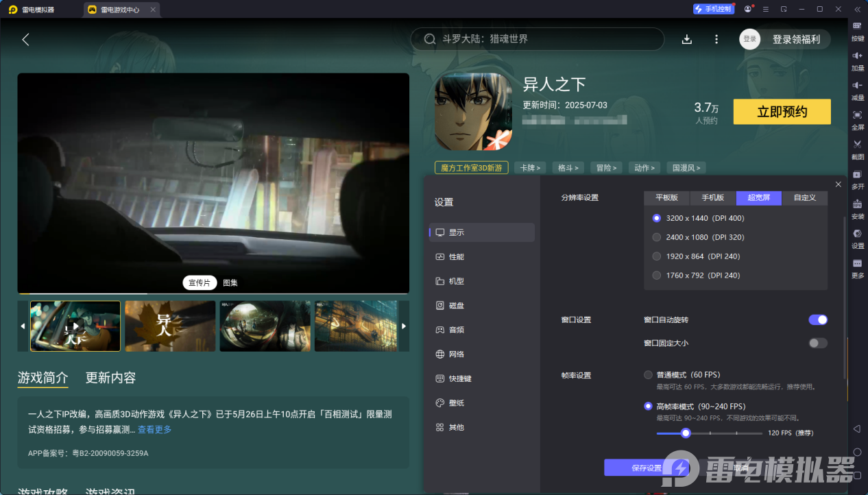
Task: Open the 更多 more tools icon
Action: tap(857, 263)
